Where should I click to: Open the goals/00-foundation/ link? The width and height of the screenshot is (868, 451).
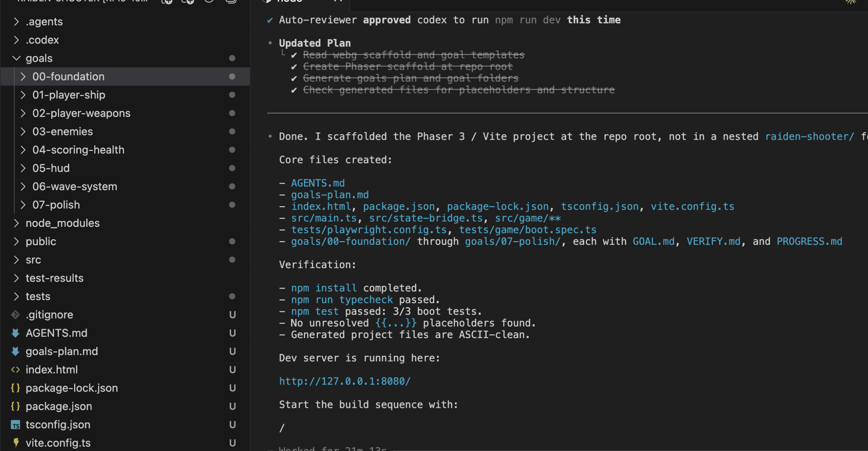[351, 241]
